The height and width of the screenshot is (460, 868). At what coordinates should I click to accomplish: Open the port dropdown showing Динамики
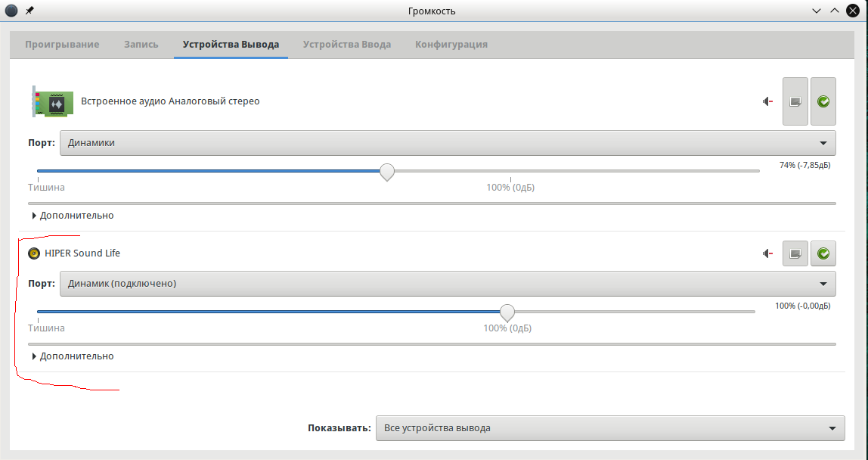click(448, 143)
